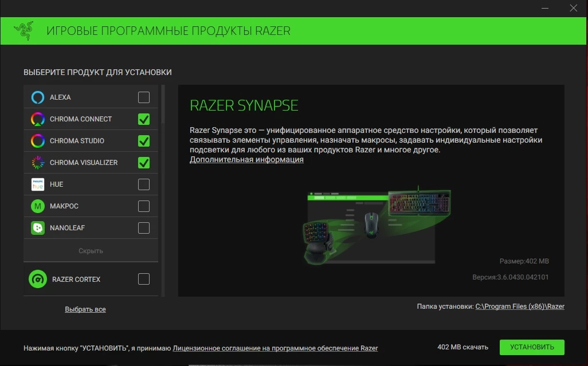Click the RAZER SYNAPSE heading
Viewport: 588px width, 366px height.
click(x=244, y=105)
